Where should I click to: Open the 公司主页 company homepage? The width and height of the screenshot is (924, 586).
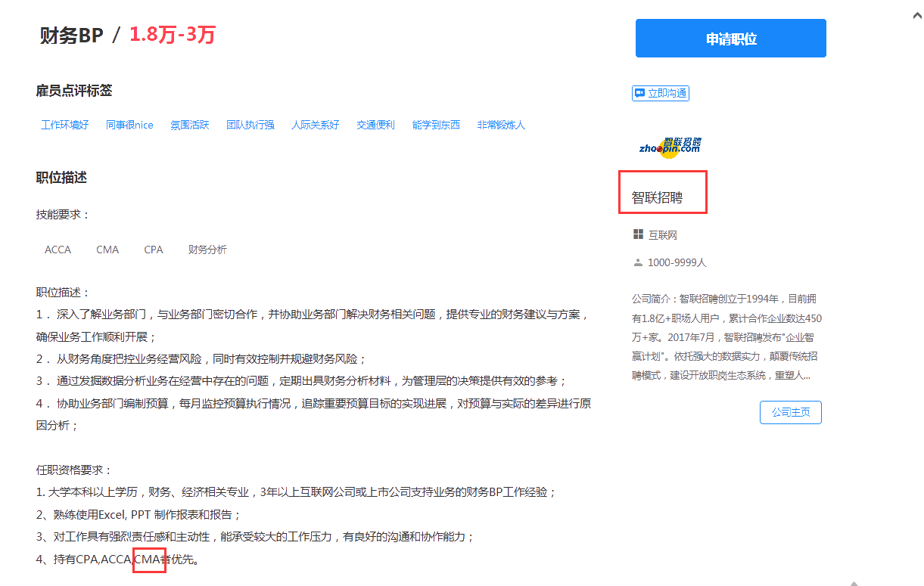(790, 412)
